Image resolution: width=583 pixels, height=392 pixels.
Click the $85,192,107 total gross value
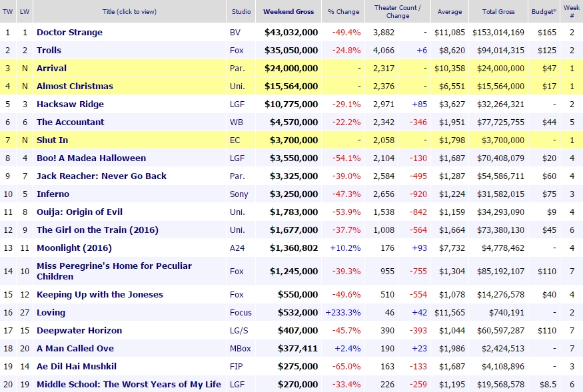click(501, 272)
